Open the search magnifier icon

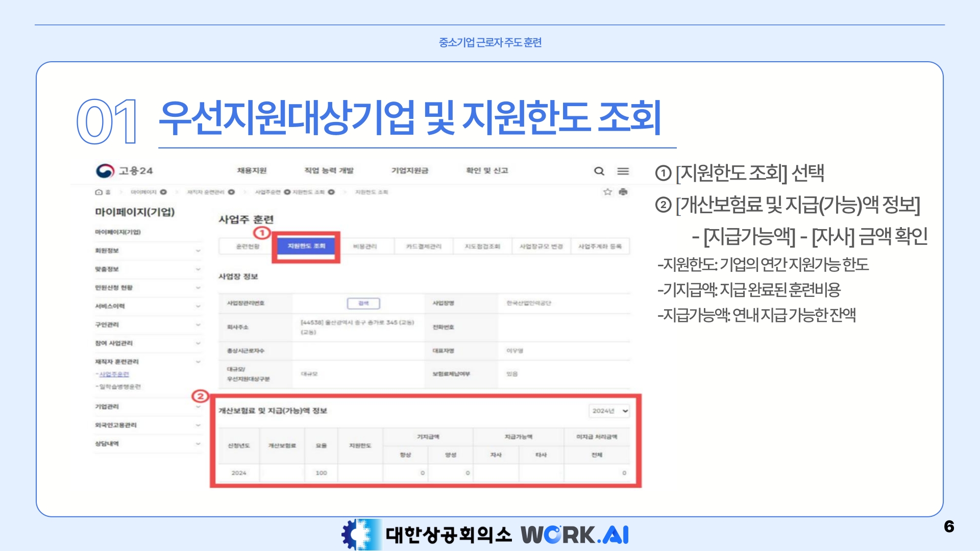(599, 171)
